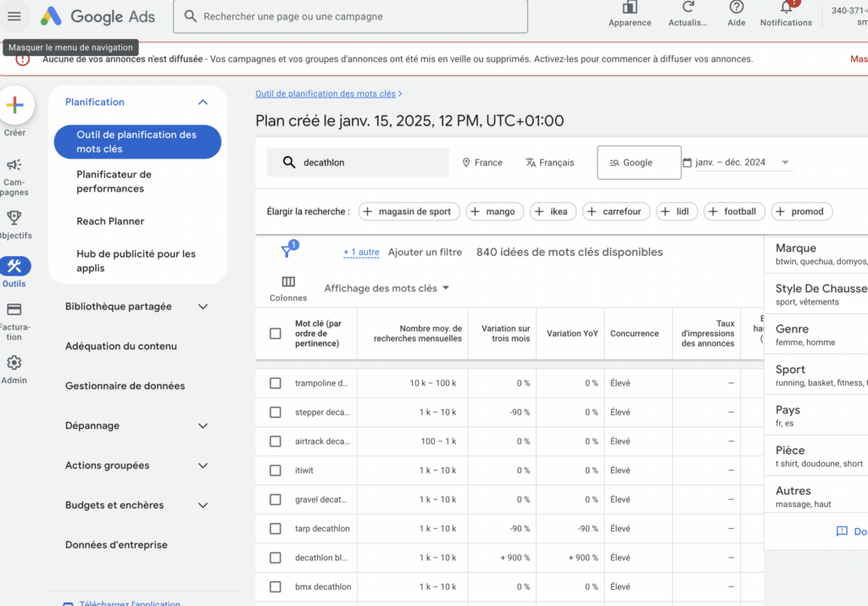The image size is (868, 606).
Task: Click the magnifier in decathlon search box
Action: coord(289,162)
